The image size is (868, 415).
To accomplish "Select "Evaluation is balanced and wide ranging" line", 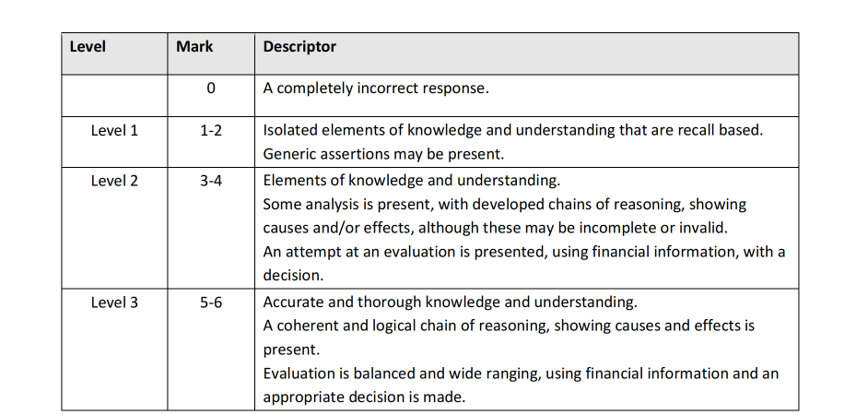I will click(x=521, y=373).
